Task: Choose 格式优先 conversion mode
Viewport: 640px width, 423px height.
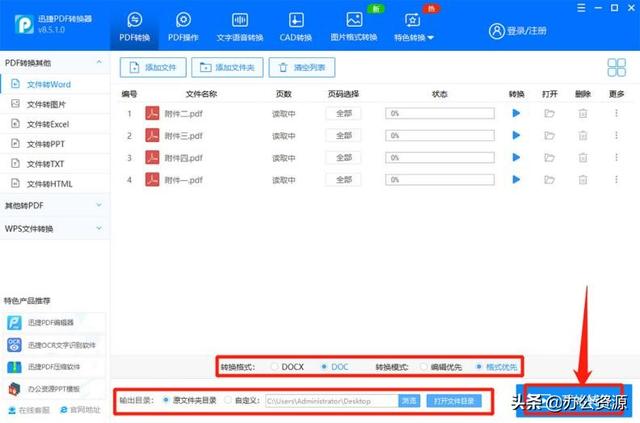Action: click(497, 367)
